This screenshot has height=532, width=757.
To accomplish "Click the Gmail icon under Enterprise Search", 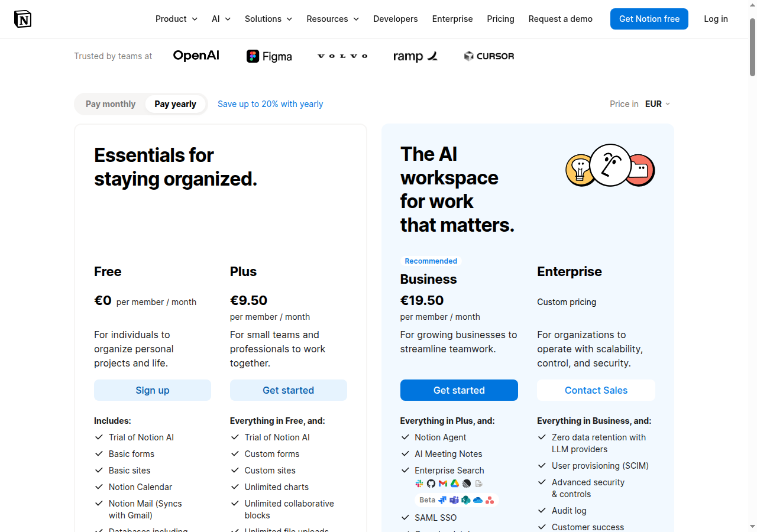I will click(443, 484).
